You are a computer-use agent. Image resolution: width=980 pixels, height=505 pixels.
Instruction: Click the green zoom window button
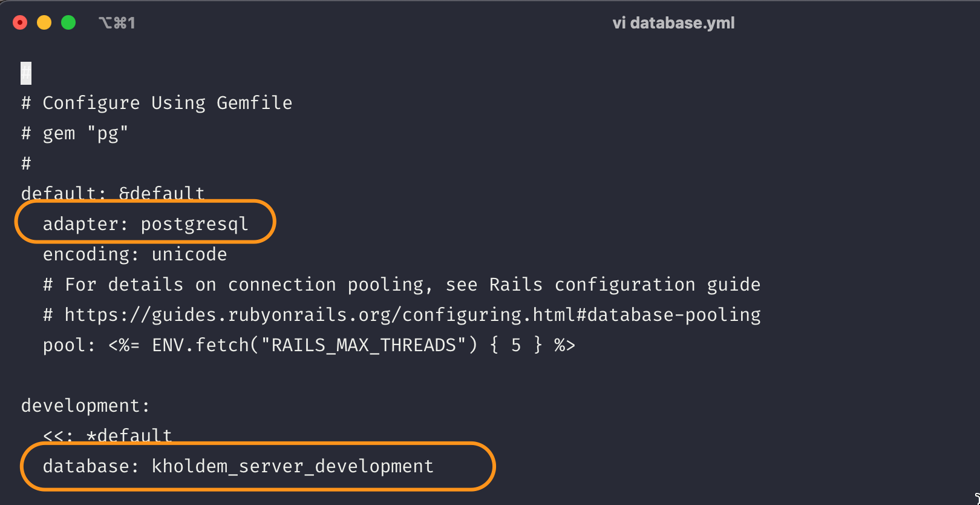(68, 23)
